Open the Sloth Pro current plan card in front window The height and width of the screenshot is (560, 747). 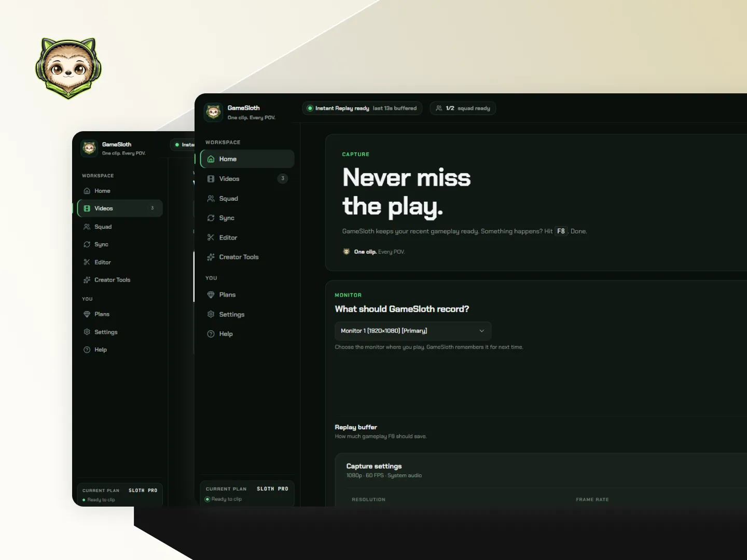tap(247, 494)
